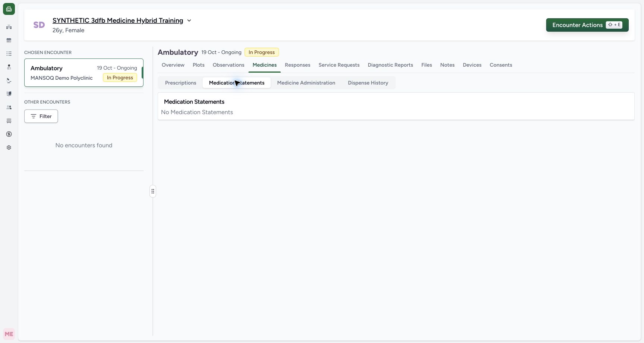Viewport: 644px width, 343px height.
Task: Click the No encounters found message
Action: (x=84, y=145)
